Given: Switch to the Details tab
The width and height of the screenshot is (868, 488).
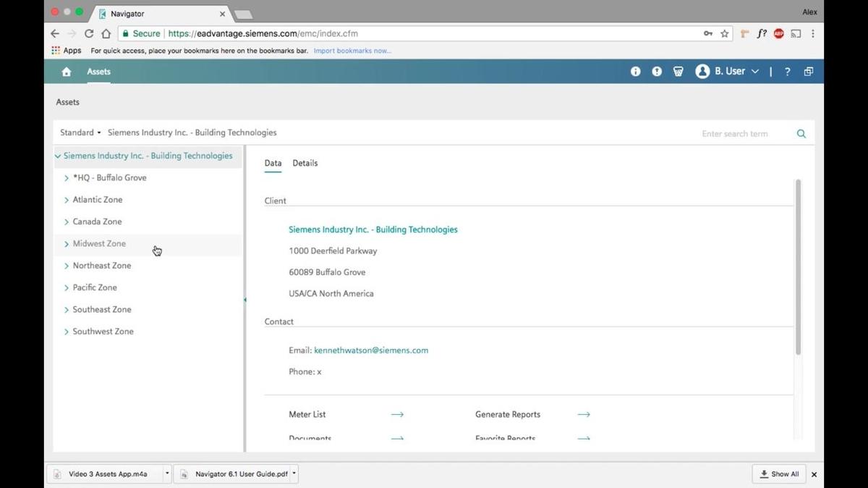Looking at the screenshot, I should [x=305, y=163].
